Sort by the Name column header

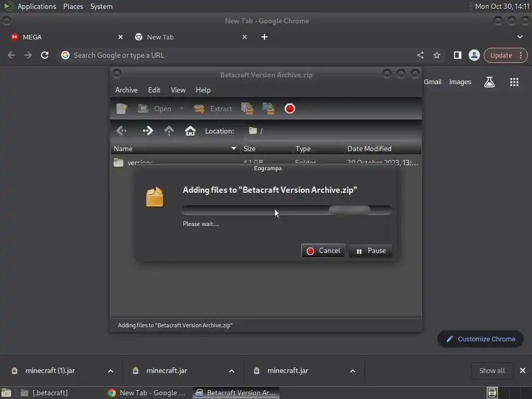tap(176, 149)
